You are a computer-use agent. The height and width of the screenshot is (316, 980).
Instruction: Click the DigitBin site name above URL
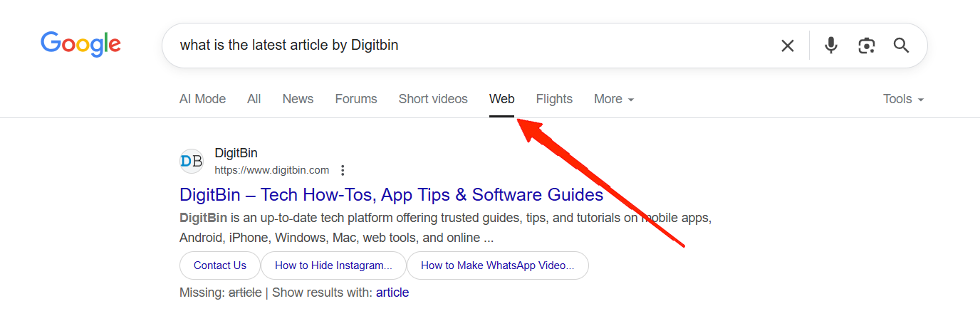tap(236, 153)
